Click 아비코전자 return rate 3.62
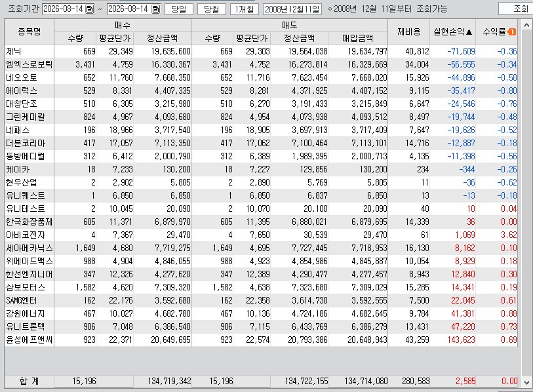The image size is (533, 392). click(509, 235)
